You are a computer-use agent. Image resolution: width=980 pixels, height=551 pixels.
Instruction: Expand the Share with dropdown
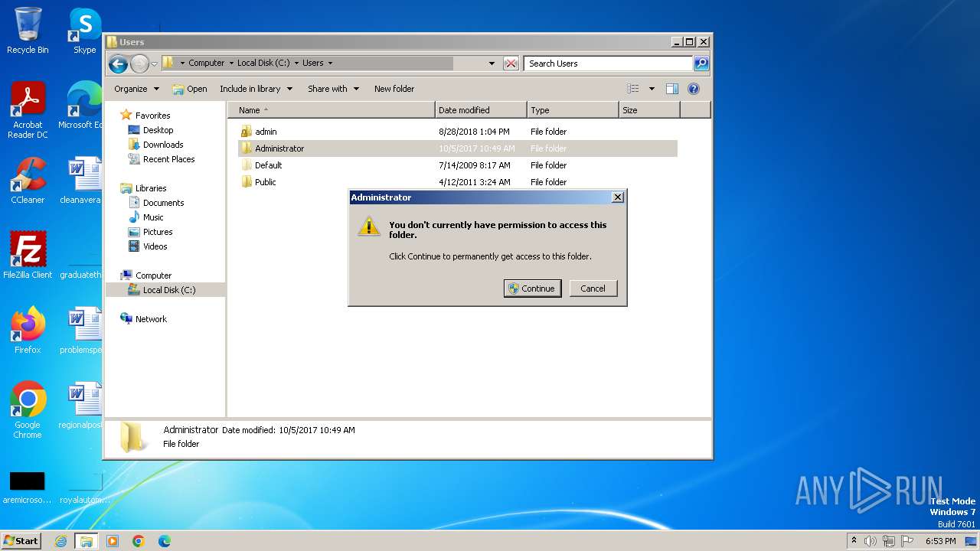333,89
